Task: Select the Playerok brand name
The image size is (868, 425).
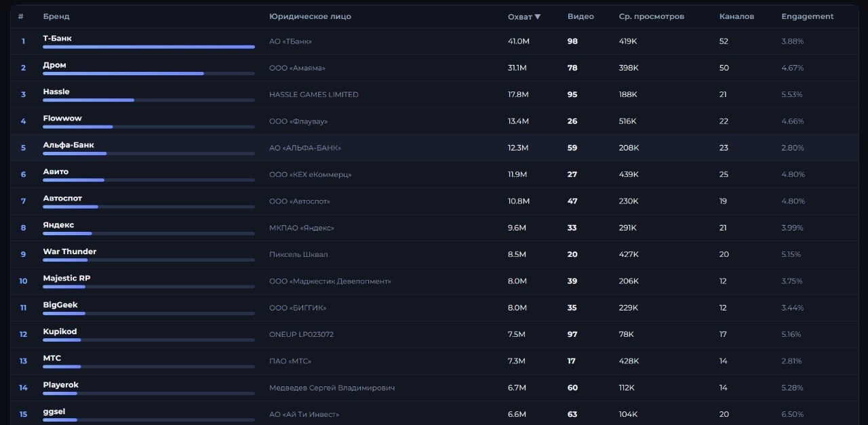Action: [x=61, y=385]
